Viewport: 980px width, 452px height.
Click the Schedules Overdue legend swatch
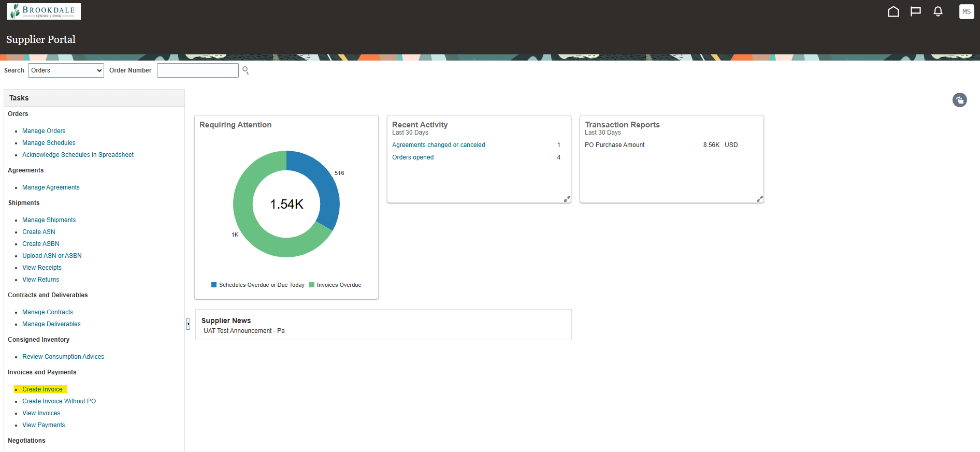214,285
